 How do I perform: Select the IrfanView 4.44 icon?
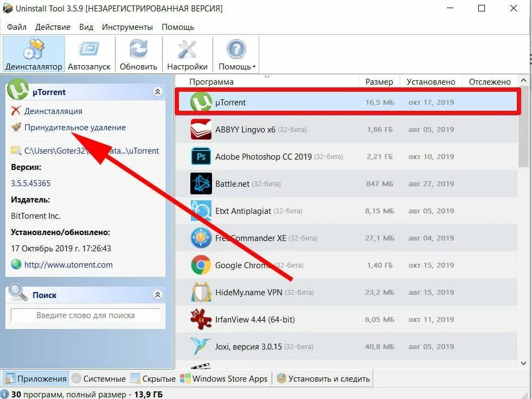pos(201,319)
